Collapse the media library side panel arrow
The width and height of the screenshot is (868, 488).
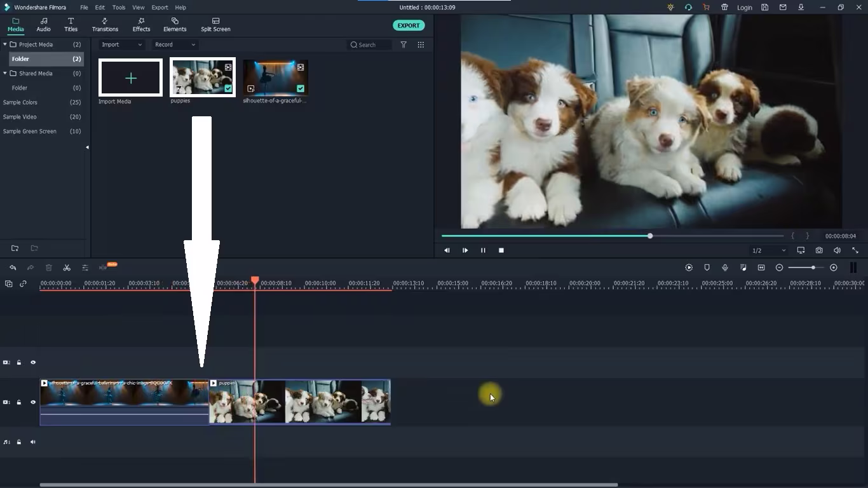(x=87, y=147)
